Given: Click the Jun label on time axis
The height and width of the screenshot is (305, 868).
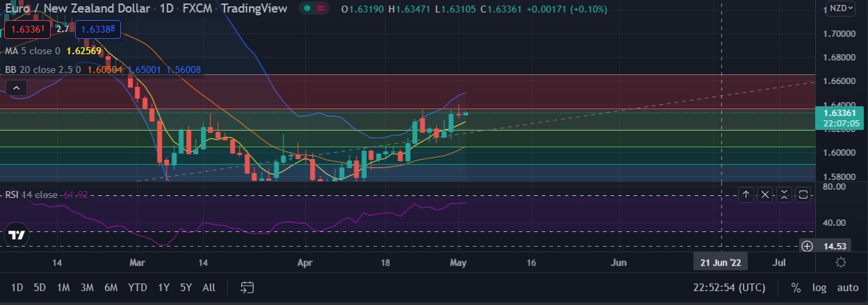Looking at the screenshot, I should pos(619,263).
